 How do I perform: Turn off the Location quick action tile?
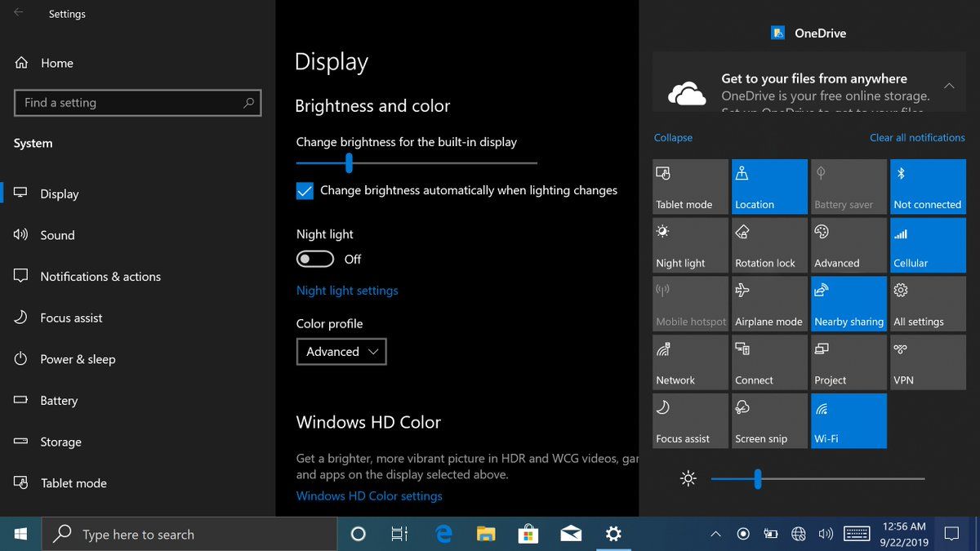[x=769, y=187]
